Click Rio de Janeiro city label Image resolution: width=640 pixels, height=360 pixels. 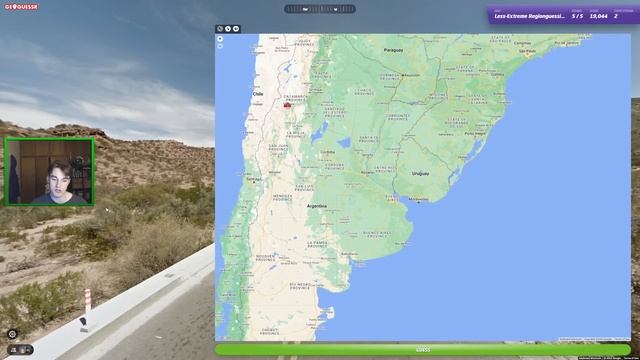point(567,43)
